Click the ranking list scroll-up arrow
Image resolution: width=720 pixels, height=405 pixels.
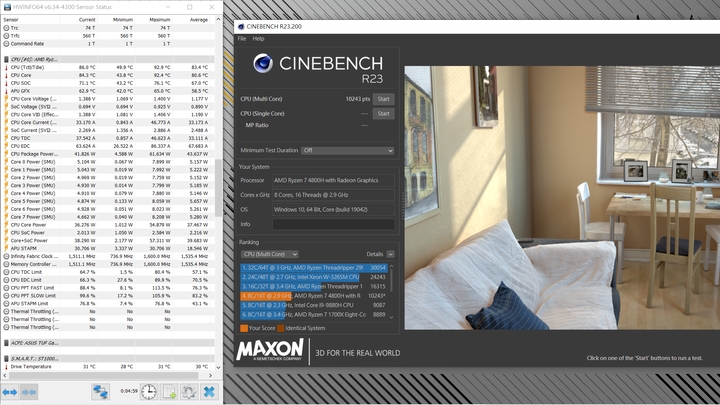tap(391, 266)
